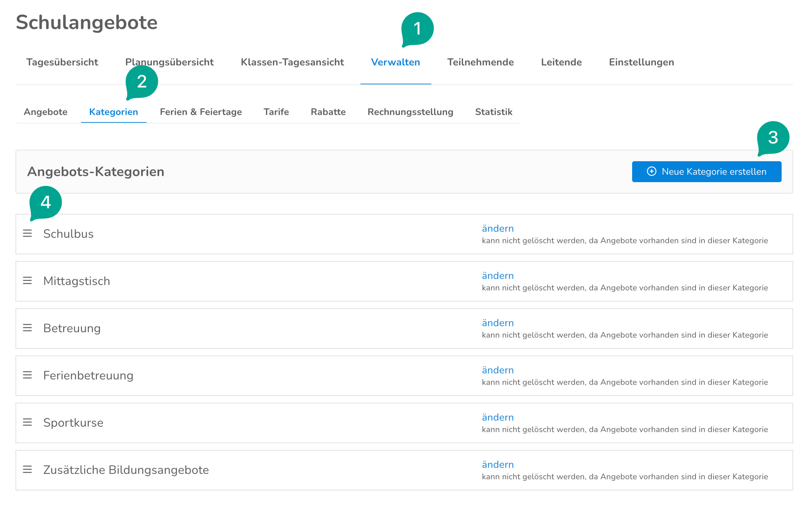Click the drag handle beside Zusätzliche Bildungsangebote
812x514 pixels.
(x=27, y=469)
